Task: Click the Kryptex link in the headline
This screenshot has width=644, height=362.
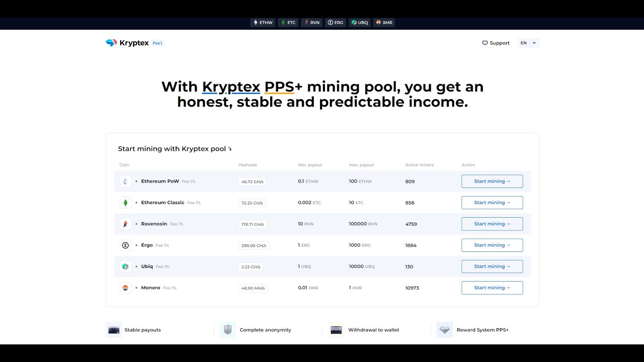Action: pyautogui.click(x=231, y=87)
